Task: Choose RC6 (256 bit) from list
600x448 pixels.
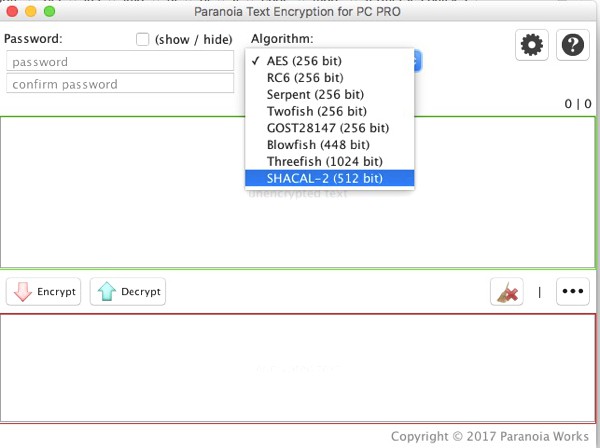Action: click(305, 78)
